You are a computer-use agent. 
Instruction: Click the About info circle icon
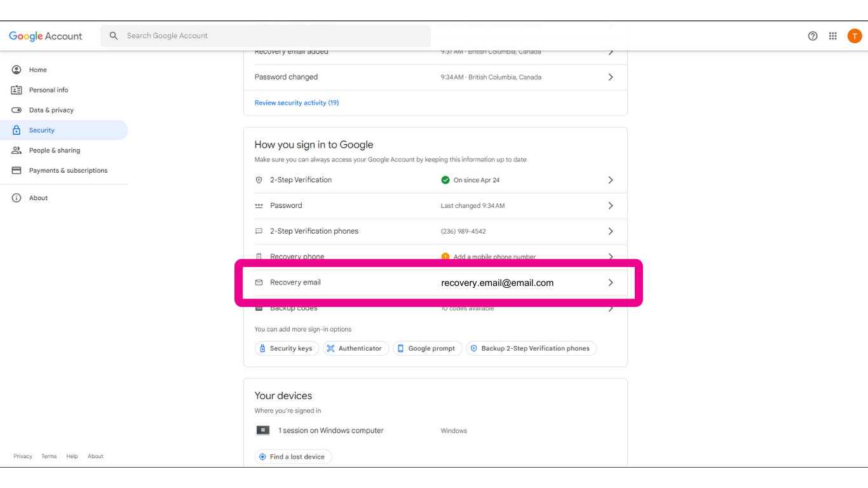(17, 198)
